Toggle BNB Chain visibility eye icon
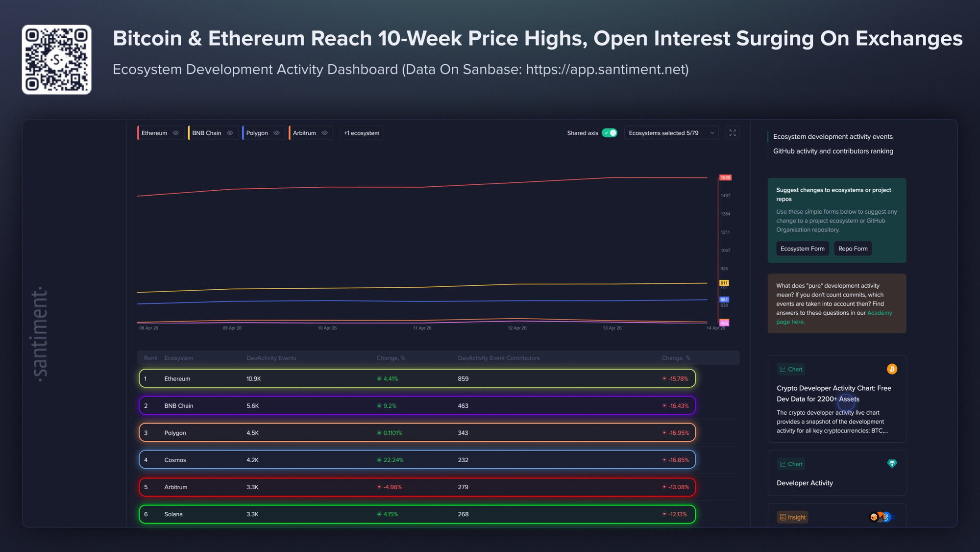The image size is (980, 552). tap(230, 133)
